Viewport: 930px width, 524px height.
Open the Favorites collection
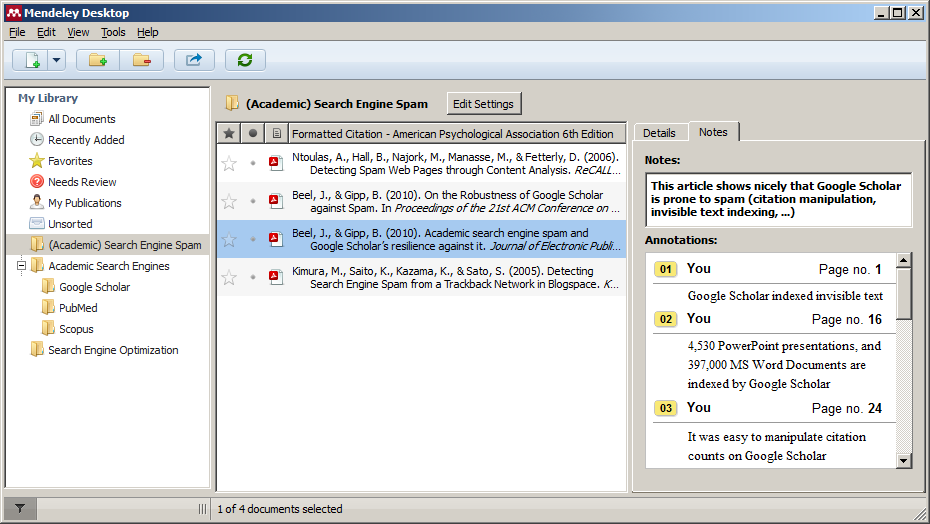click(x=70, y=161)
